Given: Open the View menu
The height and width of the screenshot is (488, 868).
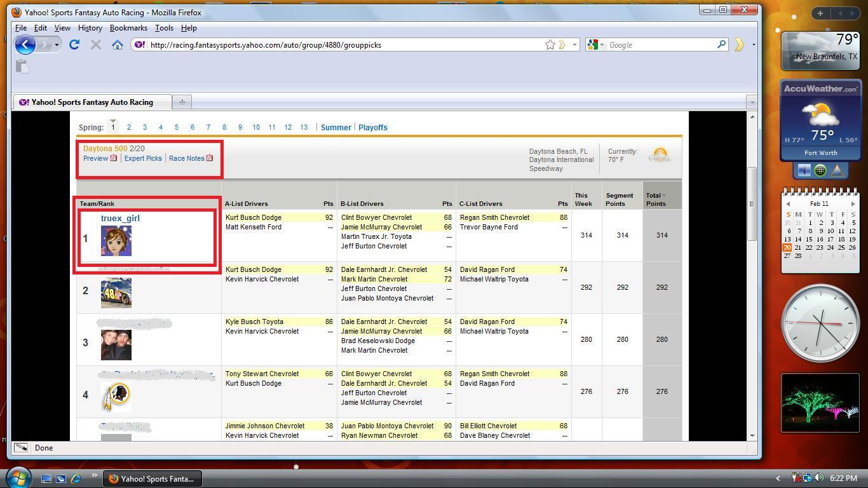Looking at the screenshot, I should point(62,28).
